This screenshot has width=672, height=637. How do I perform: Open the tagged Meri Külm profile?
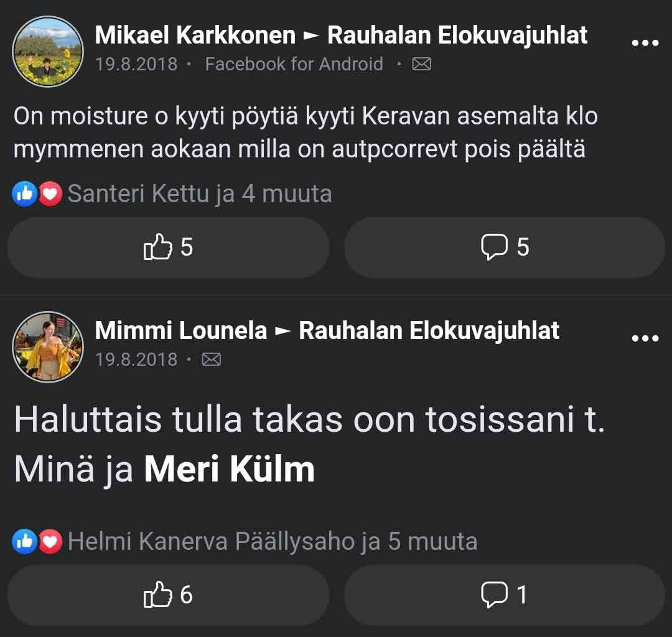(x=229, y=470)
